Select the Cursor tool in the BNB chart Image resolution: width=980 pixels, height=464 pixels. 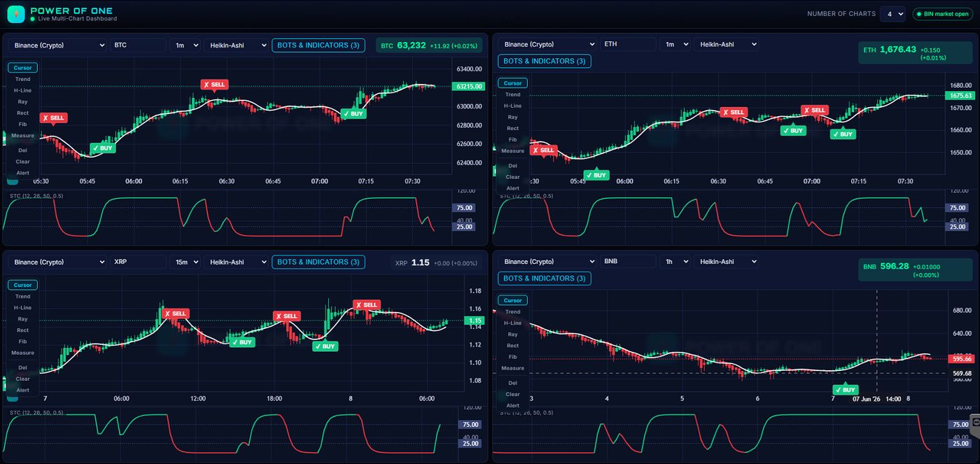[x=512, y=300]
